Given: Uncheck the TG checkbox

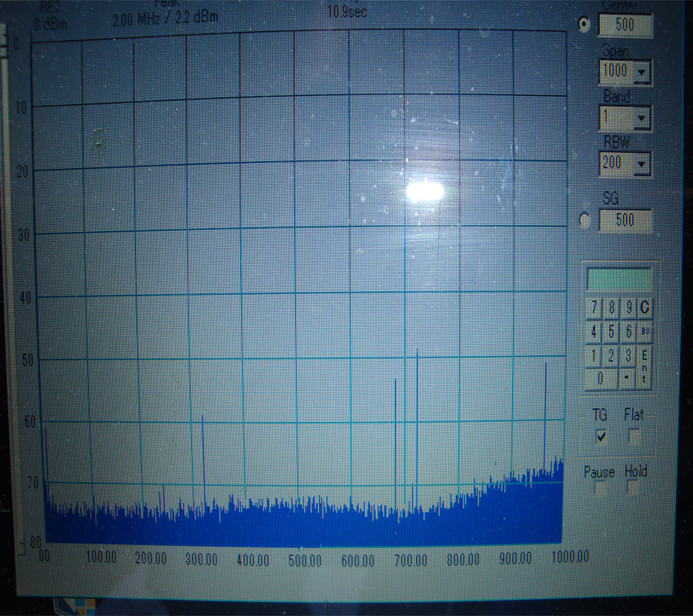Looking at the screenshot, I should click(601, 437).
